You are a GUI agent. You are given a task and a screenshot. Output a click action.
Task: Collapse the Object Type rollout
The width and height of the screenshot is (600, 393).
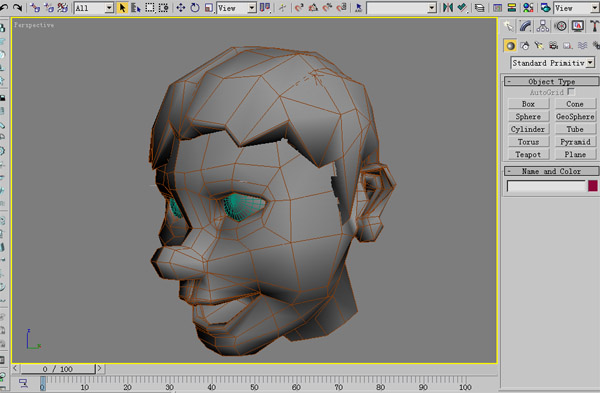tap(551, 81)
